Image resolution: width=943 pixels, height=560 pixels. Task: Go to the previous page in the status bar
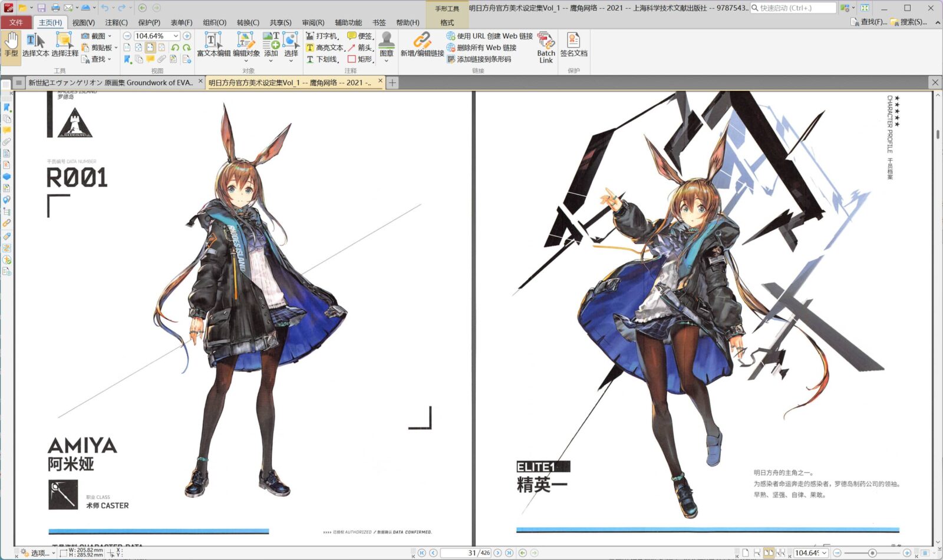point(434,553)
